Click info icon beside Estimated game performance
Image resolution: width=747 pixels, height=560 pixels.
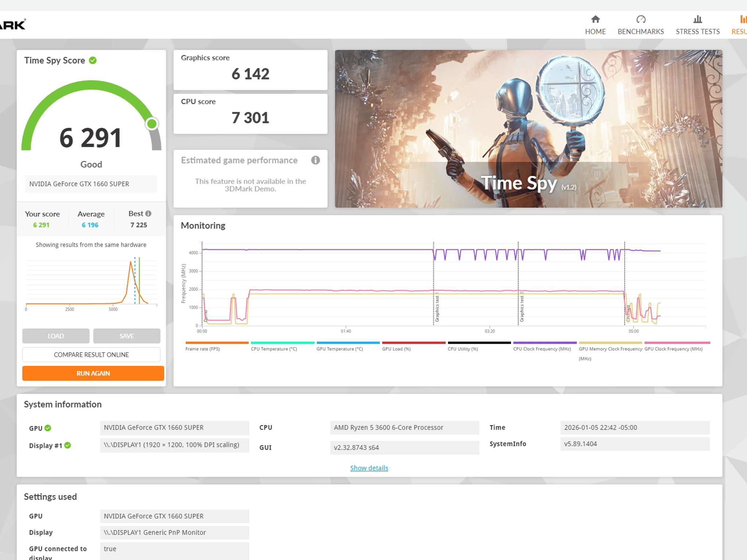coord(315,160)
